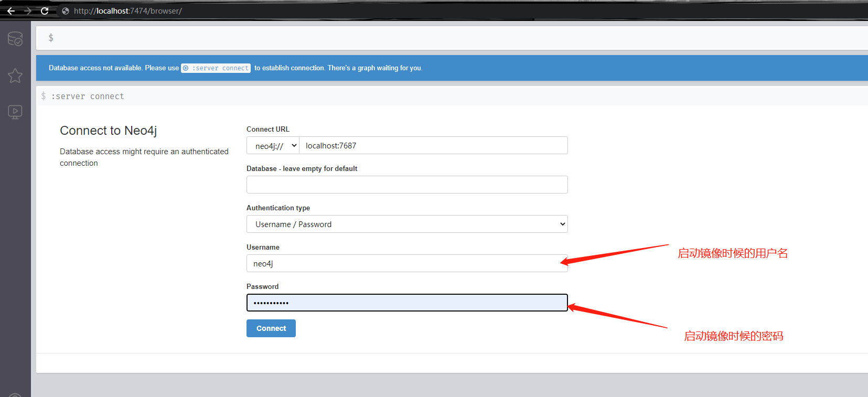Reload the browser page
Image resolution: width=868 pixels, height=397 pixels.
(45, 10)
